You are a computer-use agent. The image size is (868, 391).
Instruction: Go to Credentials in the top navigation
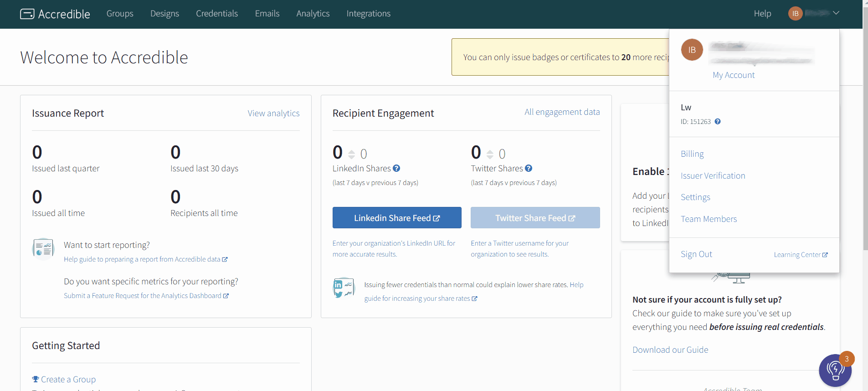tap(217, 14)
